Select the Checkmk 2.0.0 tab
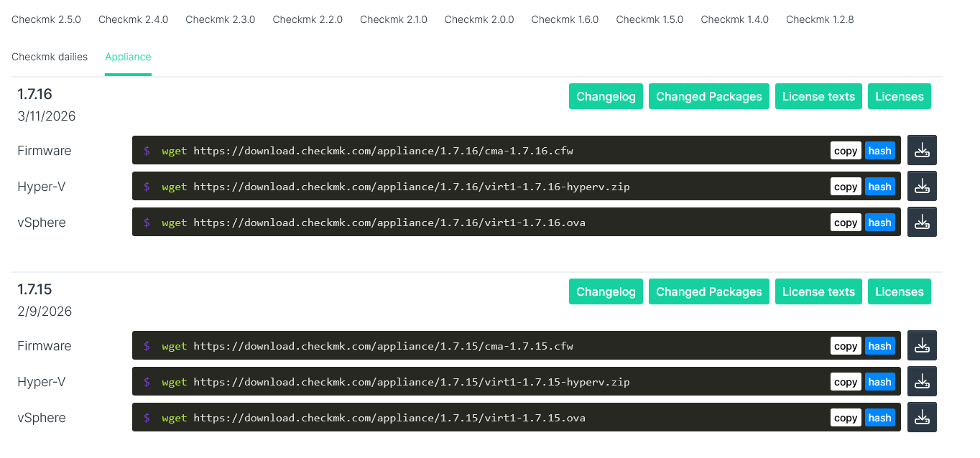The height and width of the screenshot is (458, 980). pyautogui.click(x=479, y=19)
